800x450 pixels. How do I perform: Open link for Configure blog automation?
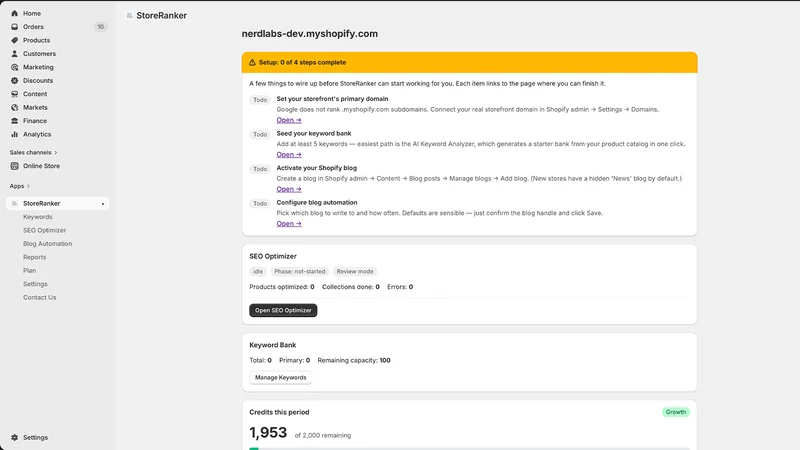[289, 223]
